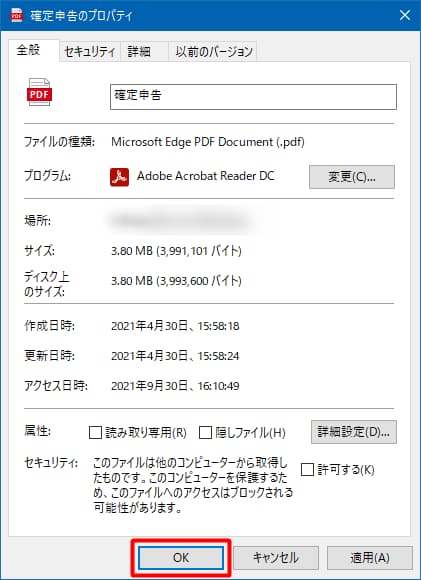Open 詳細設定(D)... attributes settings
Viewport: 421px width, 580px height.
(x=354, y=432)
